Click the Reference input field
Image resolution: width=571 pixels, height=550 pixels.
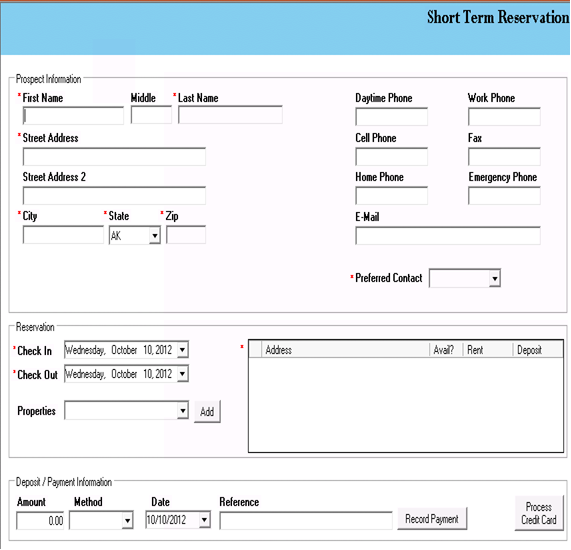(306, 520)
